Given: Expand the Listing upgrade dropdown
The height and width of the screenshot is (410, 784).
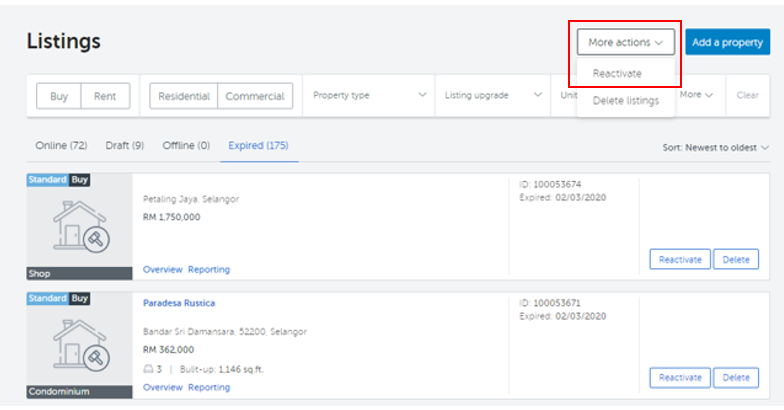Looking at the screenshot, I should [x=493, y=95].
